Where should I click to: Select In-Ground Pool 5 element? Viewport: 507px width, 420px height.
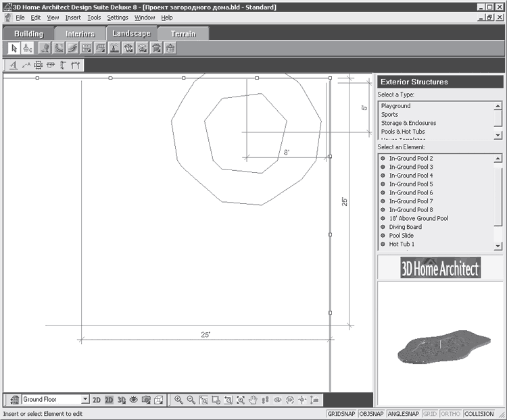click(x=410, y=184)
